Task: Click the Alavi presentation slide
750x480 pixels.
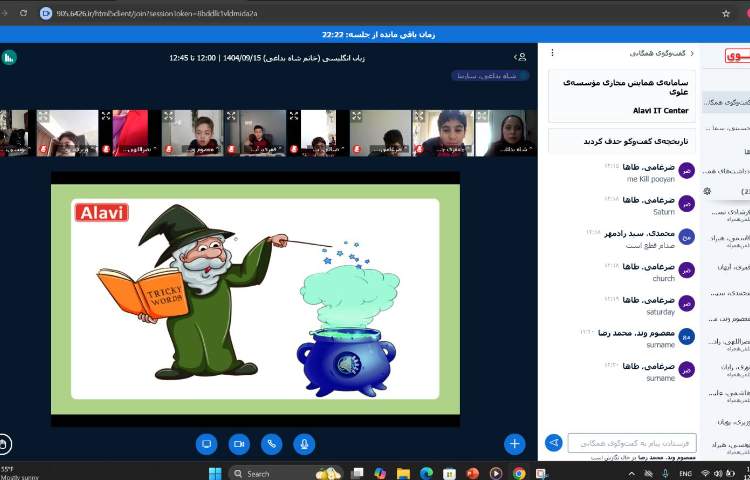Action: pos(255,298)
